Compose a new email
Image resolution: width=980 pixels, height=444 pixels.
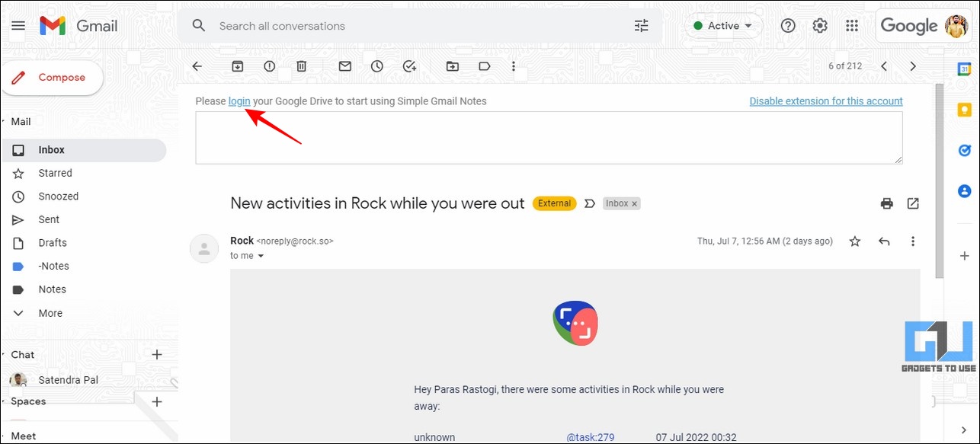(x=52, y=78)
